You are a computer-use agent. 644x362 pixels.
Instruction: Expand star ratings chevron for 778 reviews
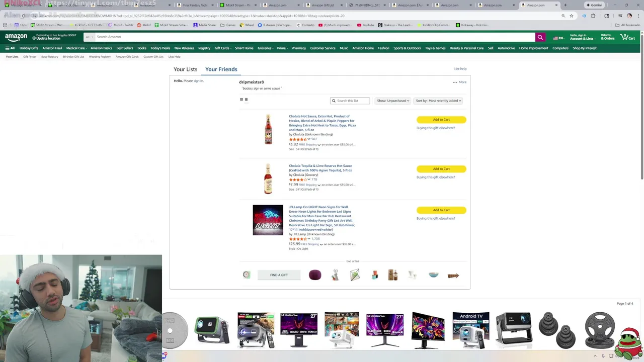(309, 179)
